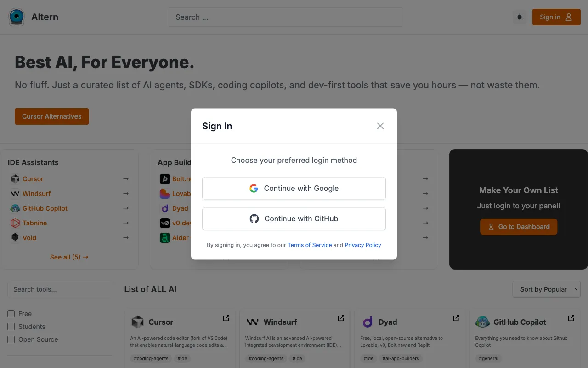The image size is (588, 368).
Task: Open the Void link
Action: point(29,238)
